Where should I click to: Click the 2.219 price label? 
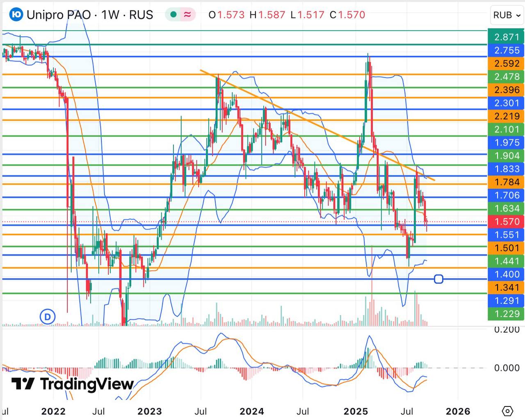[506, 116]
